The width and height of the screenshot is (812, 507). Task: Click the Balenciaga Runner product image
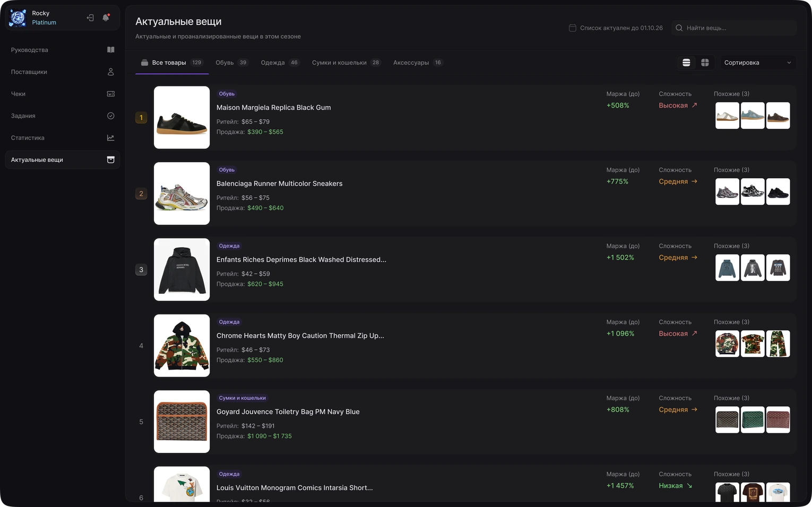pos(182,194)
